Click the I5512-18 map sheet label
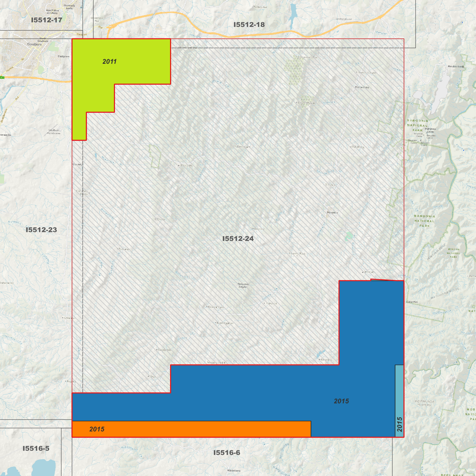The image size is (476, 476). [x=249, y=25]
